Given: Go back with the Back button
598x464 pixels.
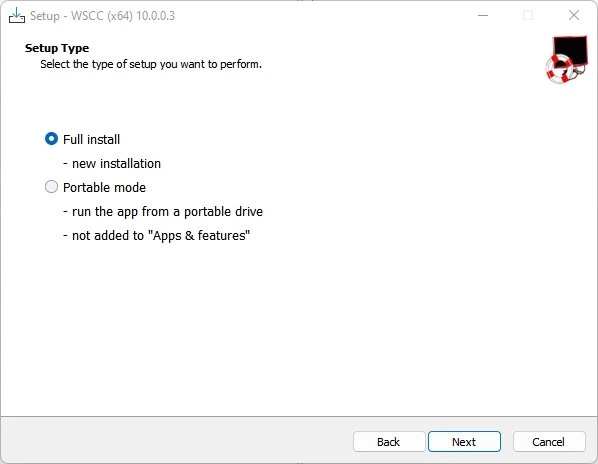Looking at the screenshot, I should [x=389, y=442].
